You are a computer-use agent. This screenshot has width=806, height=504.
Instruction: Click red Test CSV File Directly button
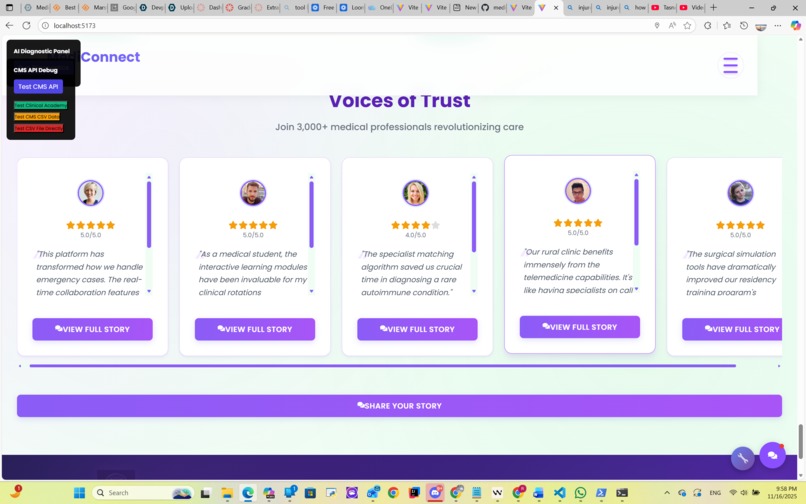39,128
